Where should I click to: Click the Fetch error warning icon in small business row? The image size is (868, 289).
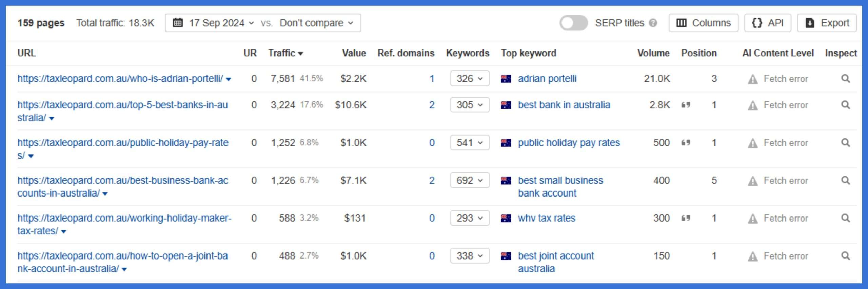pos(753,181)
